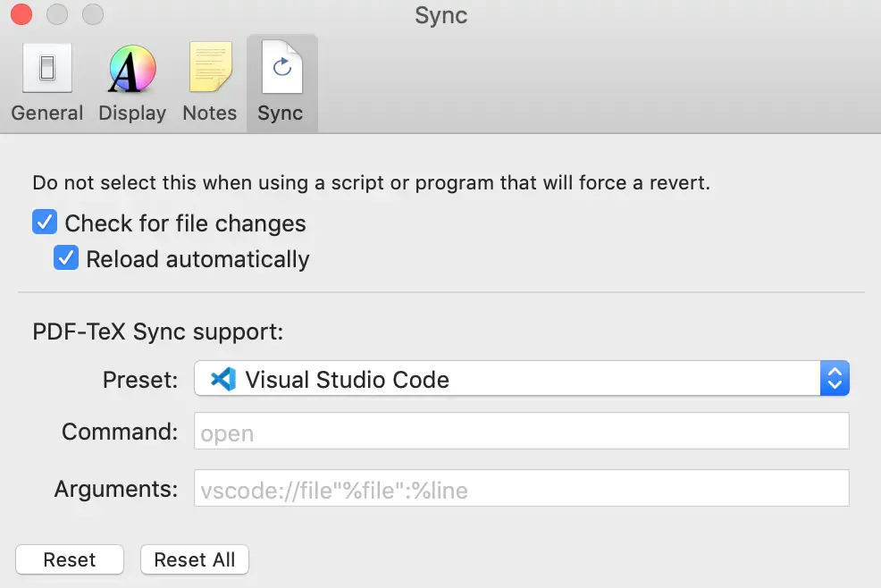Switch to the General tab label
Viewport: 881px width, 588px height.
pos(47,113)
